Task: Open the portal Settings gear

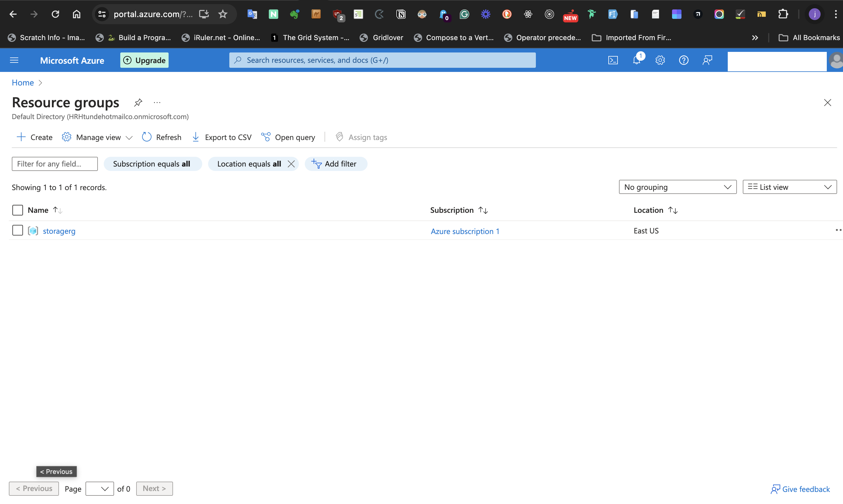Action: pyautogui.click(x=660, y=60)
